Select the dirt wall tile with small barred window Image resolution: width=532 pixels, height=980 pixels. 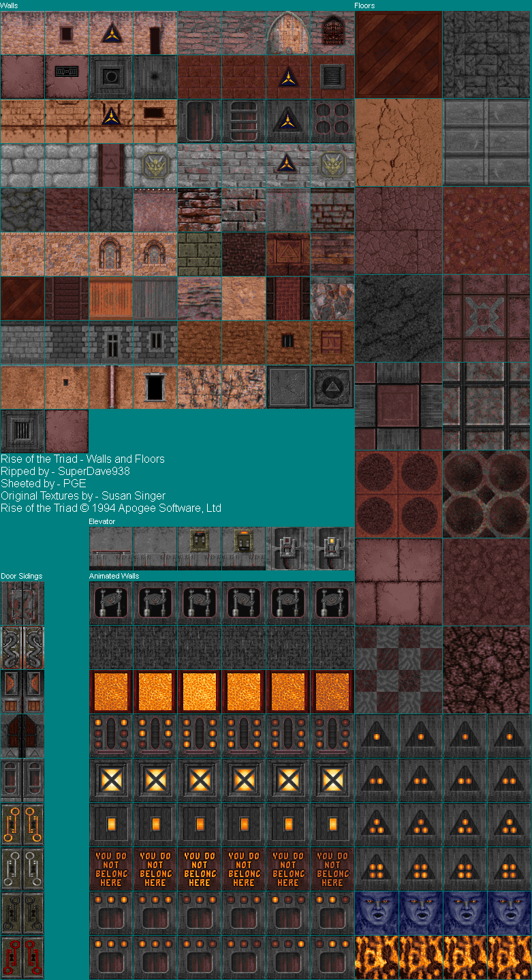click(288, 343)
